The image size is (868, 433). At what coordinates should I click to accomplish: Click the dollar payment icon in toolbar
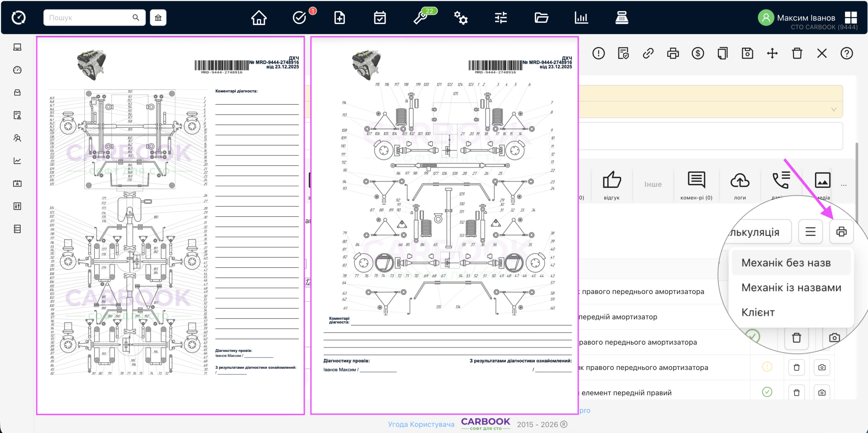coord(698,53)
